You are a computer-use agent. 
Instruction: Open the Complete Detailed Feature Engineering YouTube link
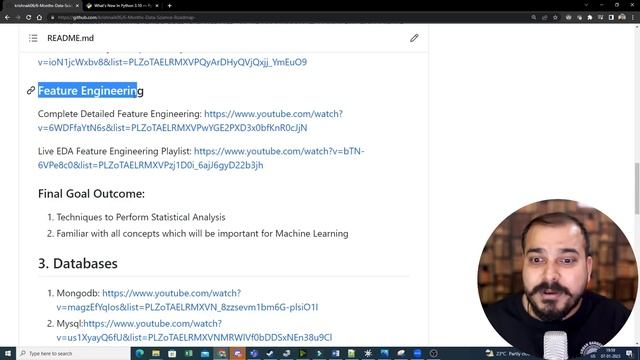click(191, 120)
